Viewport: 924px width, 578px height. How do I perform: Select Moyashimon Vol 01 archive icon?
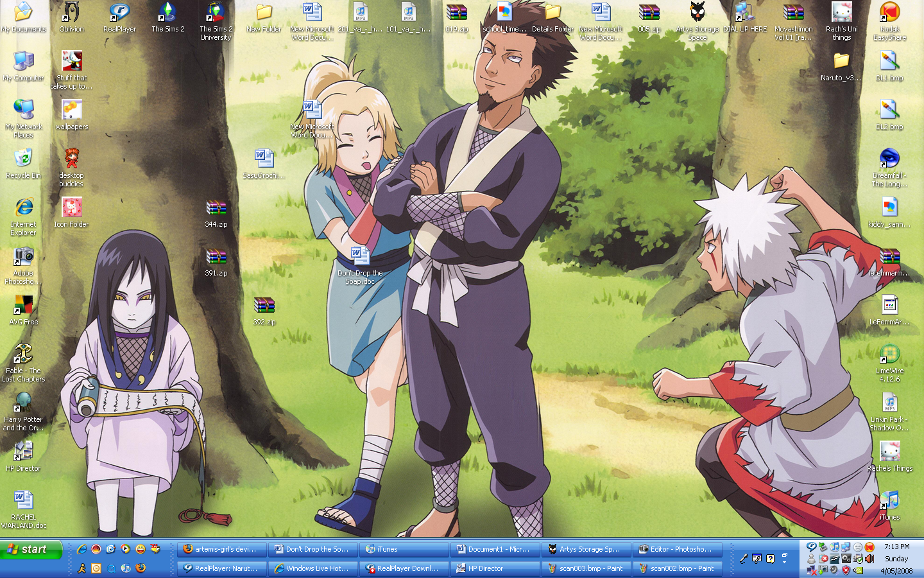[x=793, y=21]
